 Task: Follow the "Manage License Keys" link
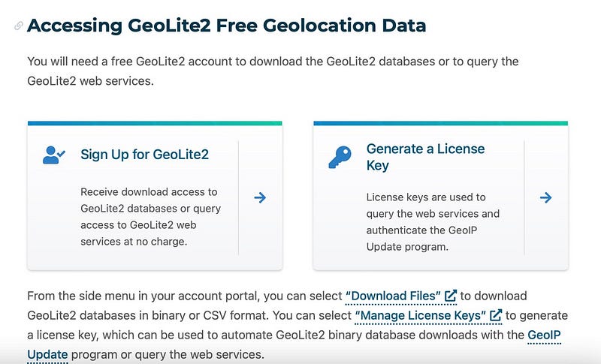point(421,315)
